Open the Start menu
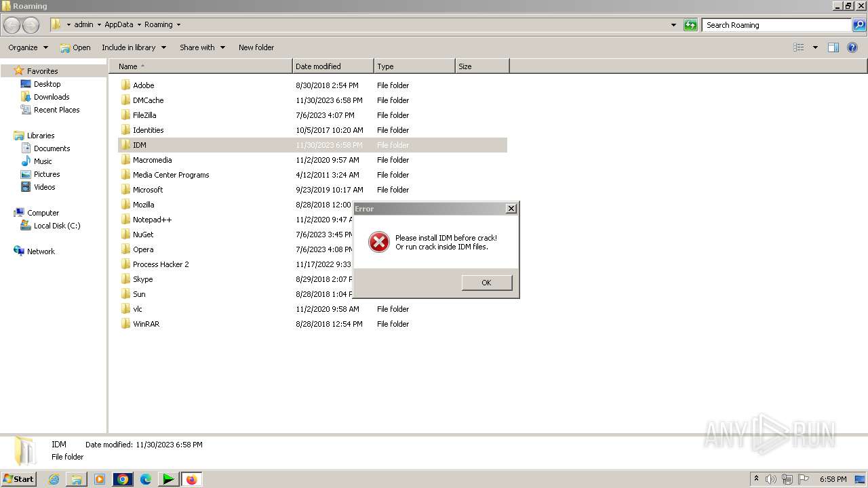The image size is (868, 488). 19,479
